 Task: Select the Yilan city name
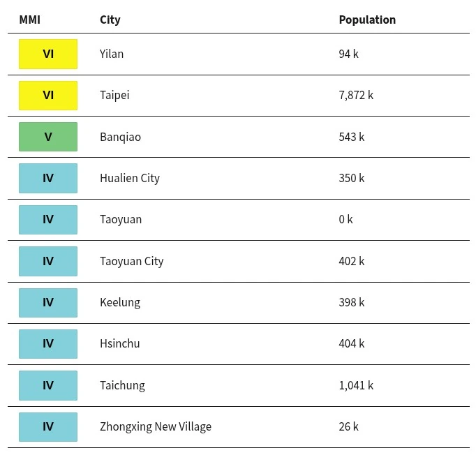[x=112, y=54]
